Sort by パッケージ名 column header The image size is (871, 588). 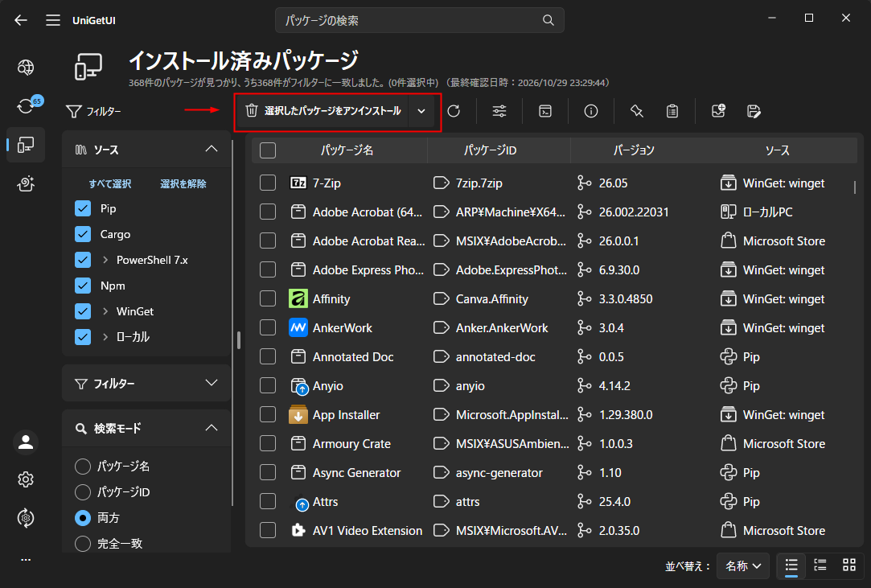pos(347,150)
